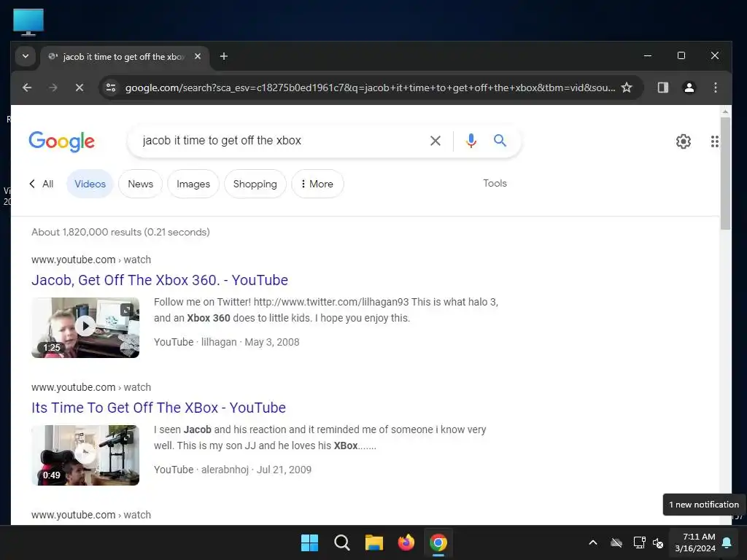Switch to News results
Screen dimensions: 747x560
141,184
